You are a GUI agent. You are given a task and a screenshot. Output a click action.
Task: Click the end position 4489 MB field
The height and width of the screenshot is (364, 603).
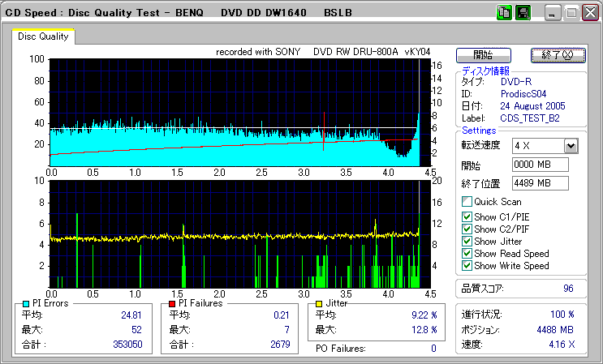coord(540,182)
